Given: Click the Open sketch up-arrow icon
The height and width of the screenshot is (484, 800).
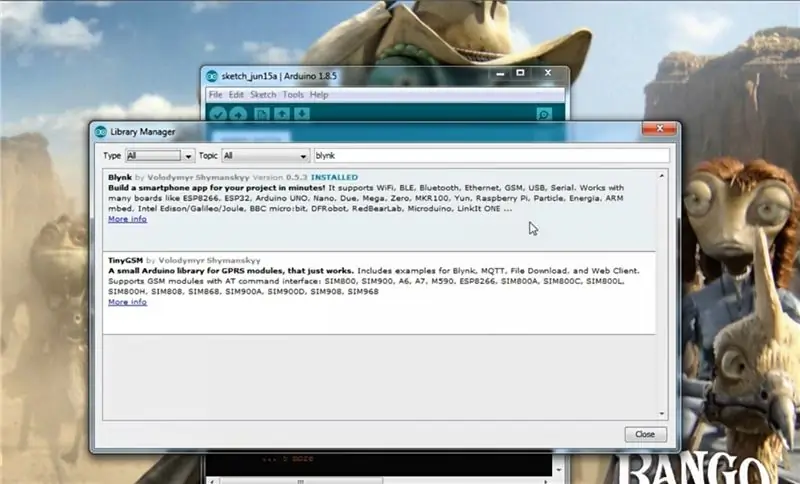Looking at the screenshot, I should pyautogui.click(x=282, y=114).
